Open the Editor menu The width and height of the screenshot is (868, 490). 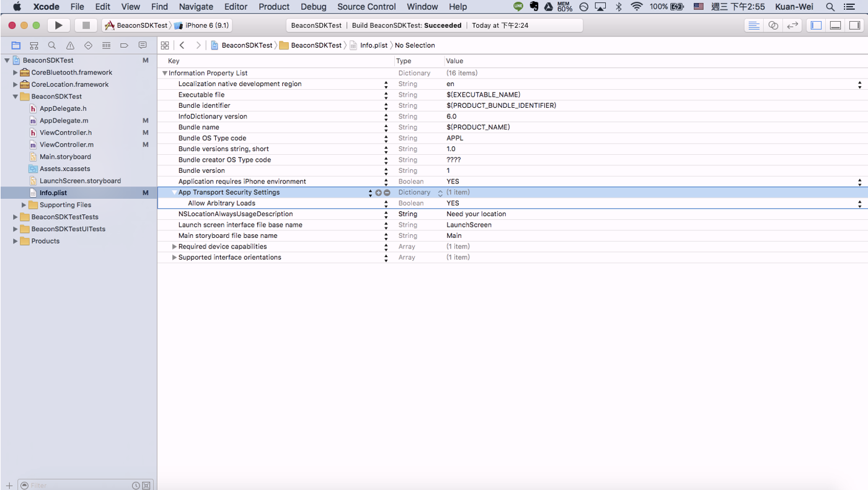[x=236, y=7]
